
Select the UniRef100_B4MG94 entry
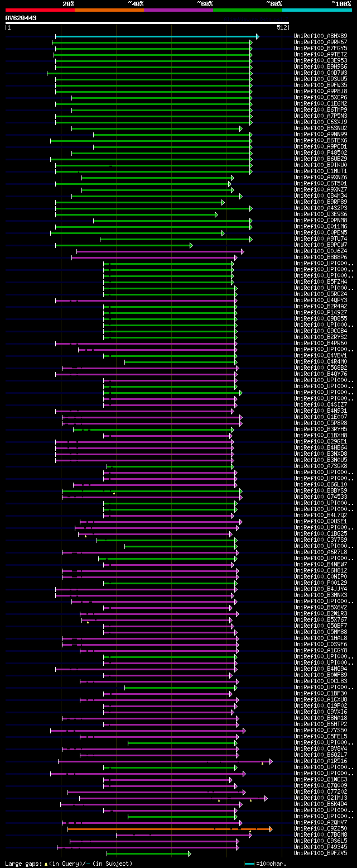[320, 669]
